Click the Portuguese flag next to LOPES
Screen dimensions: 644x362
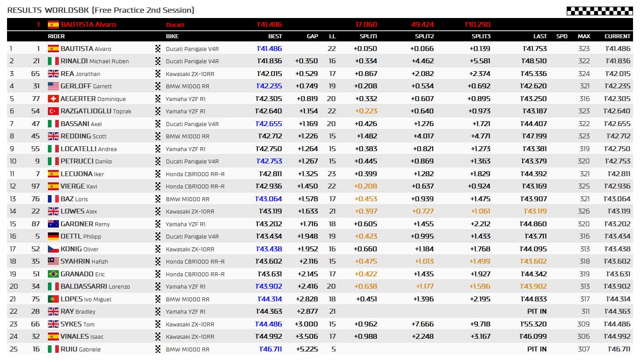pyautogui.click(x=53, y=299)
